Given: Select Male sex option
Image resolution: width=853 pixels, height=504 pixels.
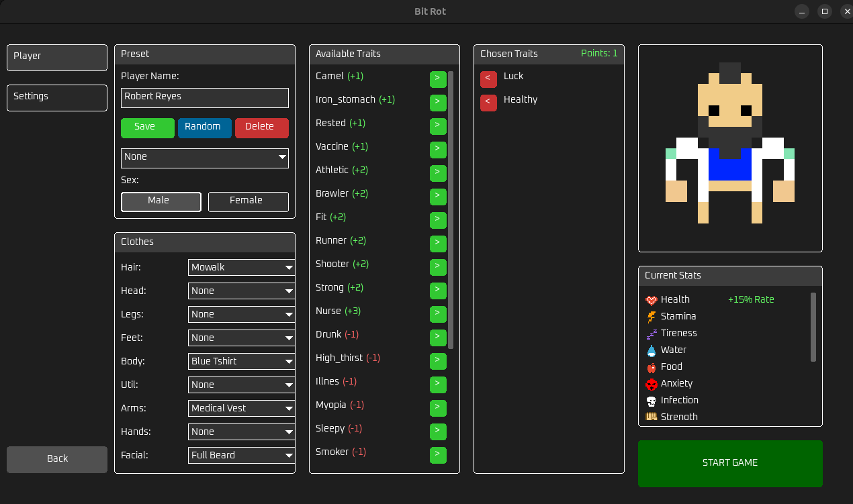Looking at the screenshot, I should click(161, 202).
